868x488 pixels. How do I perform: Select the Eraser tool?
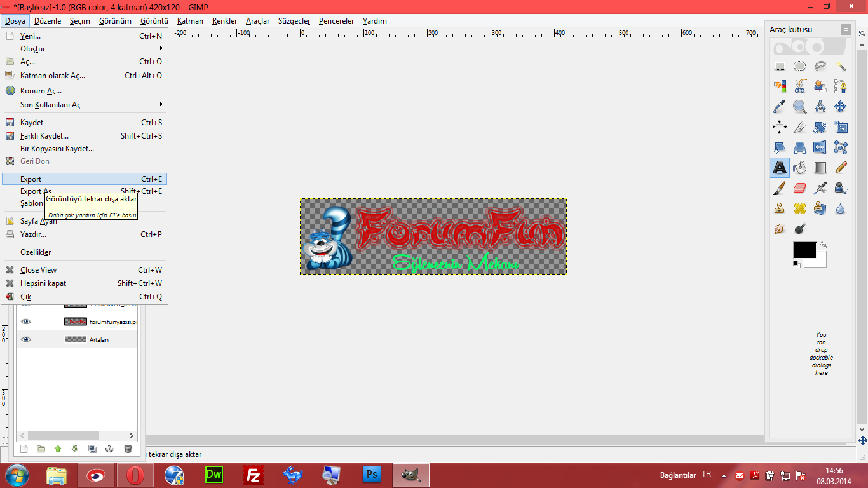(x=800, y=188)
